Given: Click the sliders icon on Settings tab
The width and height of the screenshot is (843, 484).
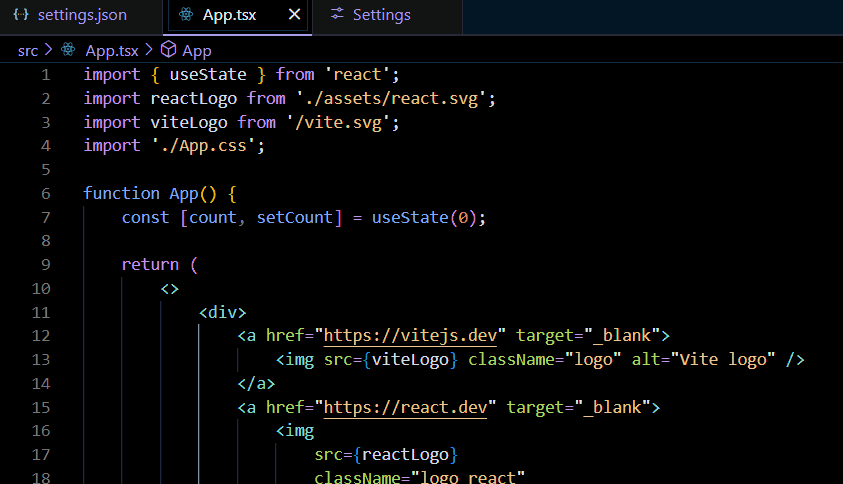Looking at the screenshot, I should point(337,14).
